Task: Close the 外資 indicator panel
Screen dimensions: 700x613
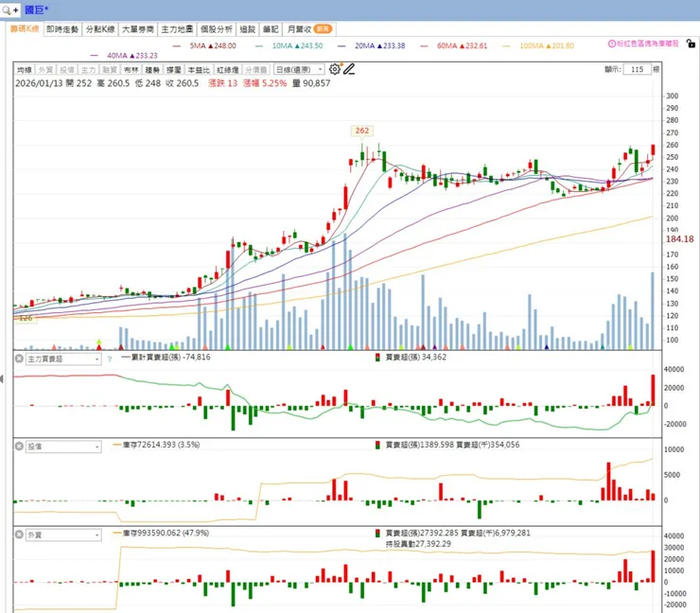Action: (19, 534)
